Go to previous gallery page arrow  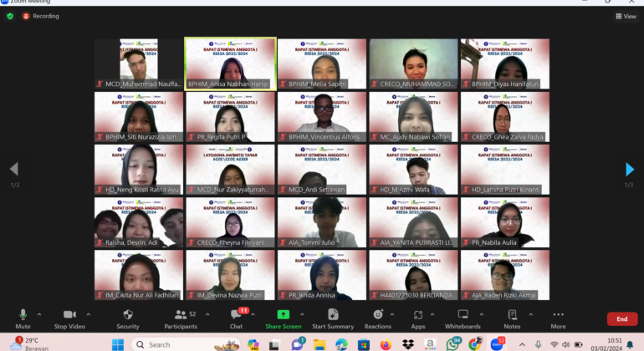pos(14,169)
